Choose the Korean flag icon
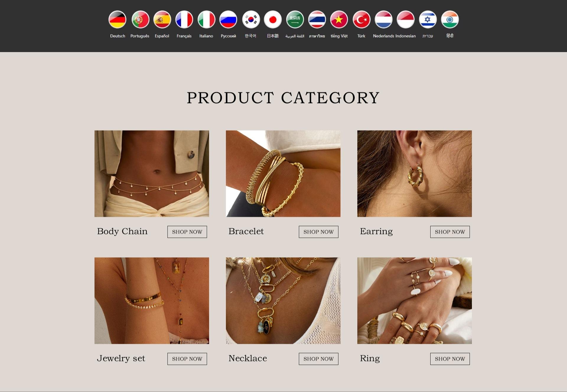Viewport: 567px width, 392px height. coord(251,19)
